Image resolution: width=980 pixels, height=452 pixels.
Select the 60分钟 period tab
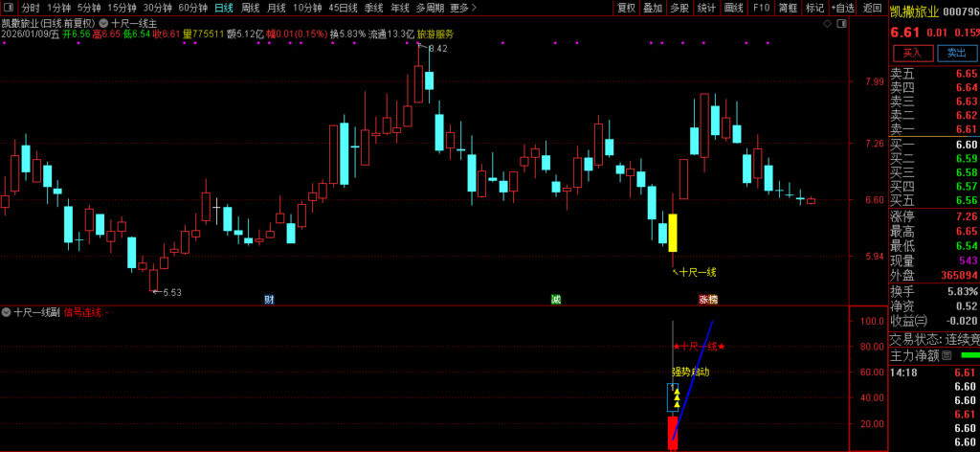192,8
